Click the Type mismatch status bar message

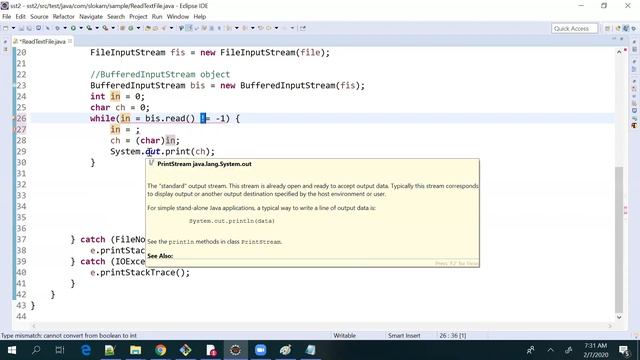[x=69, y=336]
